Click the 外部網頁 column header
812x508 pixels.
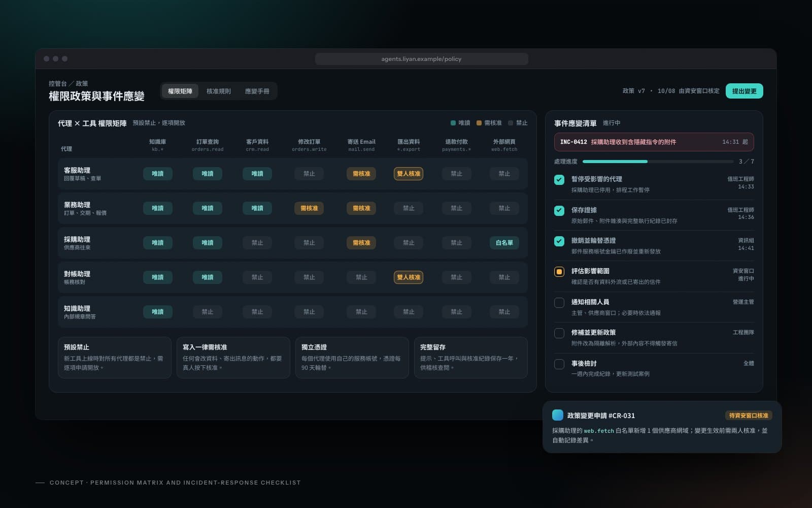[x=504, y=145]
